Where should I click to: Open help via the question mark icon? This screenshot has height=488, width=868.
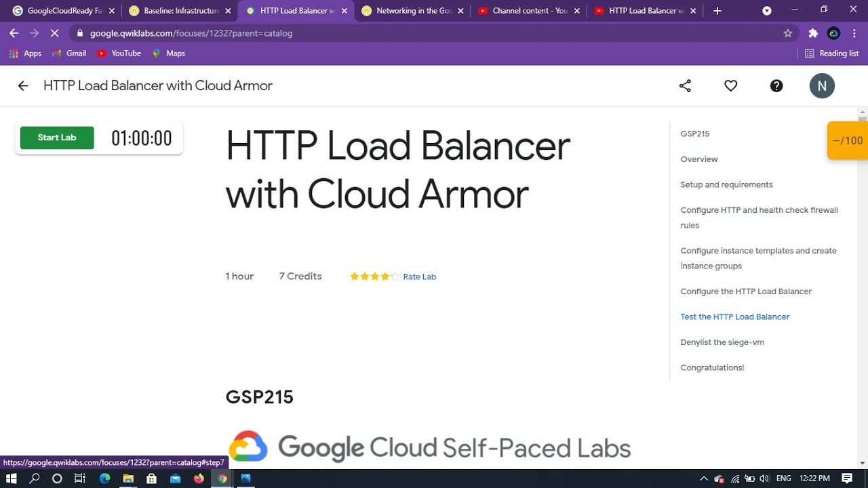(x=776, y=86)
